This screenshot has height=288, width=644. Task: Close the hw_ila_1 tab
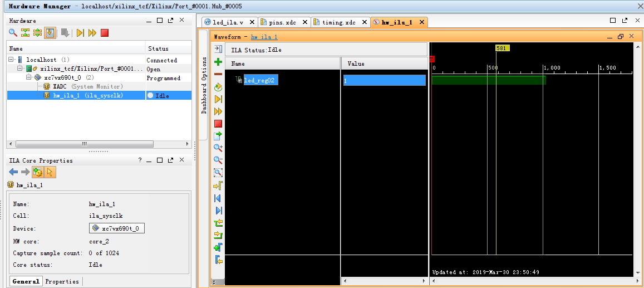point(421,23)
